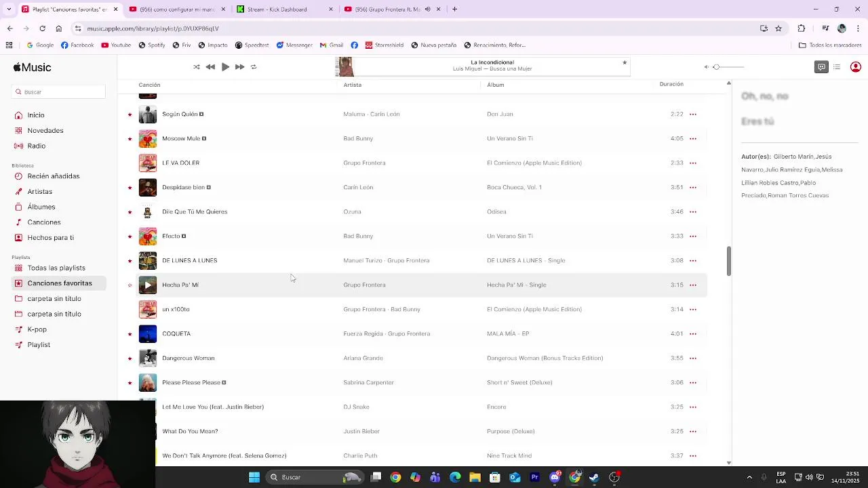
Task: Go to Inicio in the sidebar
Action: point(36,115)
